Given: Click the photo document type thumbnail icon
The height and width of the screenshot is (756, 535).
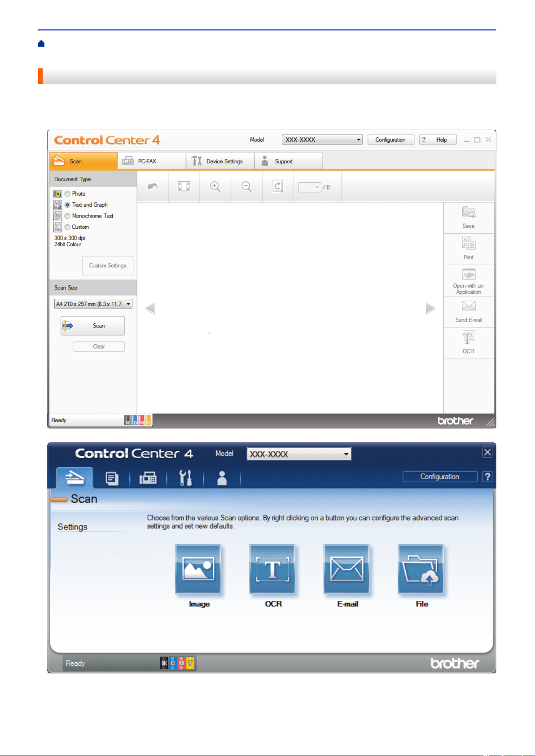Looking at the screenshot, I should 57,194.
